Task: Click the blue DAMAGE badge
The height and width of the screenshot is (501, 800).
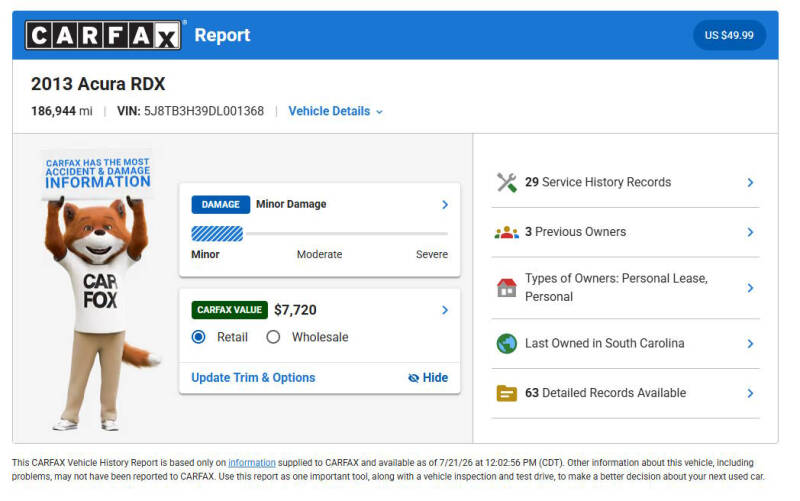Action: (220, 205)
